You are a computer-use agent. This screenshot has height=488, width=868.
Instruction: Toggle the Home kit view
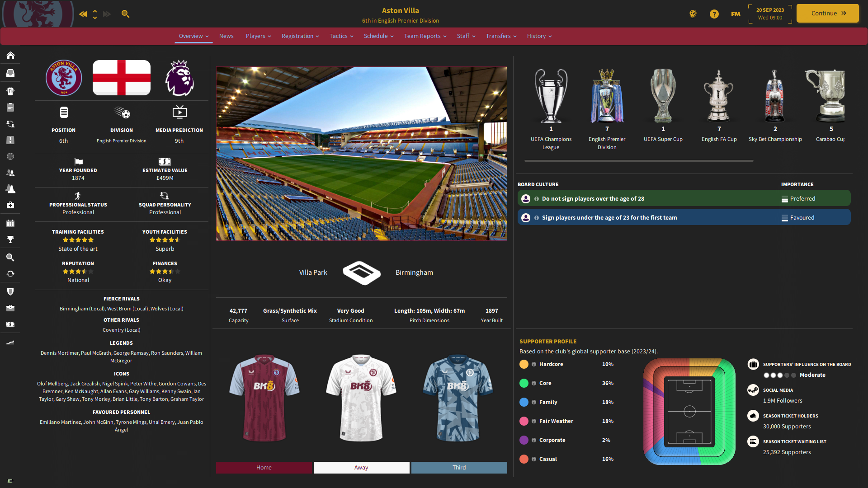point(264,467)
